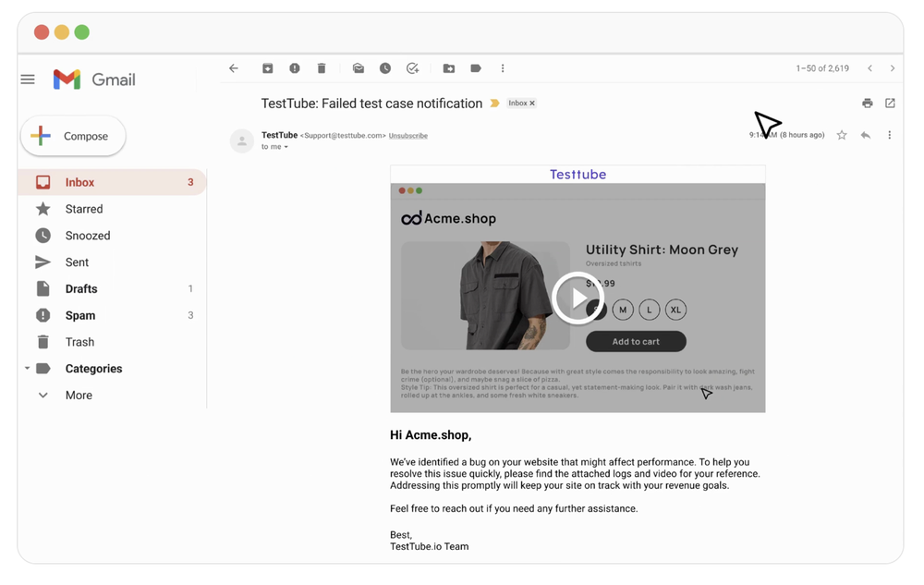Select size L in the video preview
This screenshot has width=924, height=585.
tap(650, 310)
